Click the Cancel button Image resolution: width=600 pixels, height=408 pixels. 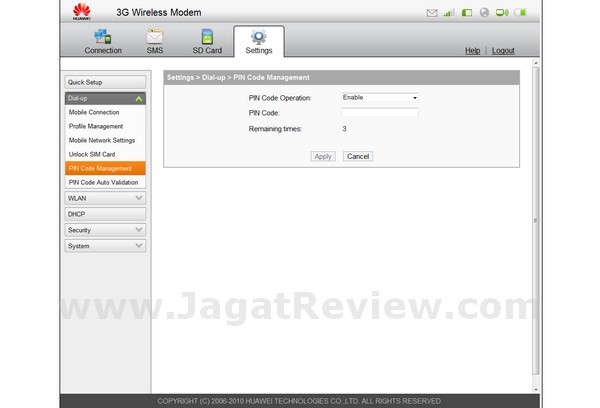357,157
